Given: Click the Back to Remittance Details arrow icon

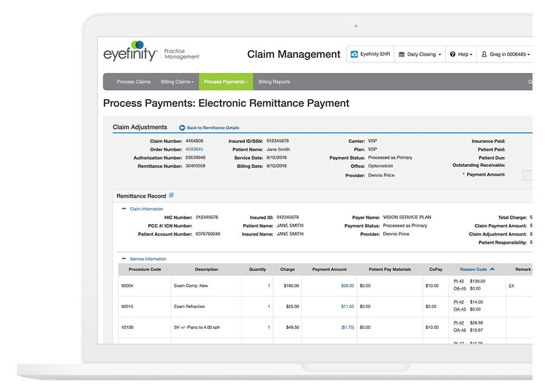Looking at the screenshot, I should (182, 128).
